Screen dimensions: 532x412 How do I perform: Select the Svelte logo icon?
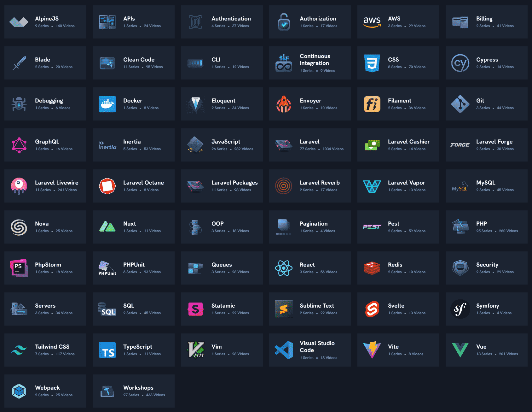[x=372, y=309]
